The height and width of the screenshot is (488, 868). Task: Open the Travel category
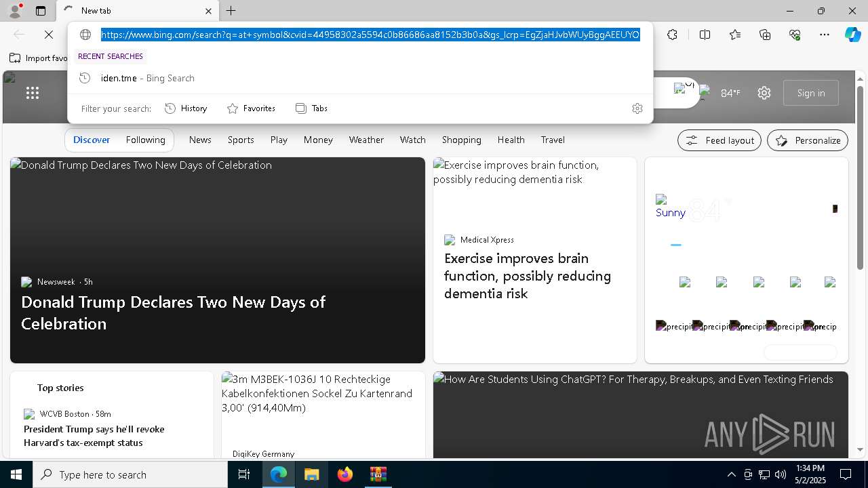pyautogui.click(x=553, y=140)
